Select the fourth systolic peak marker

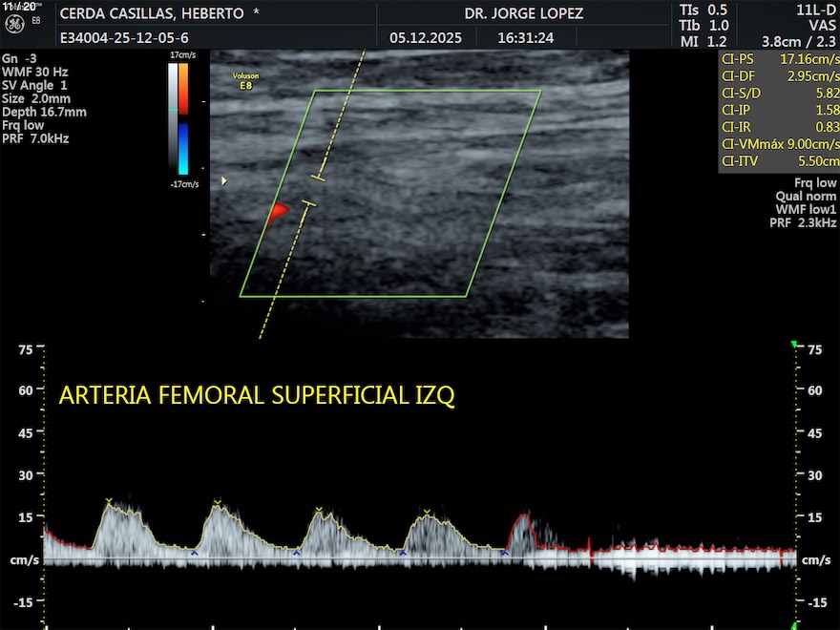(x=427, y=513)
